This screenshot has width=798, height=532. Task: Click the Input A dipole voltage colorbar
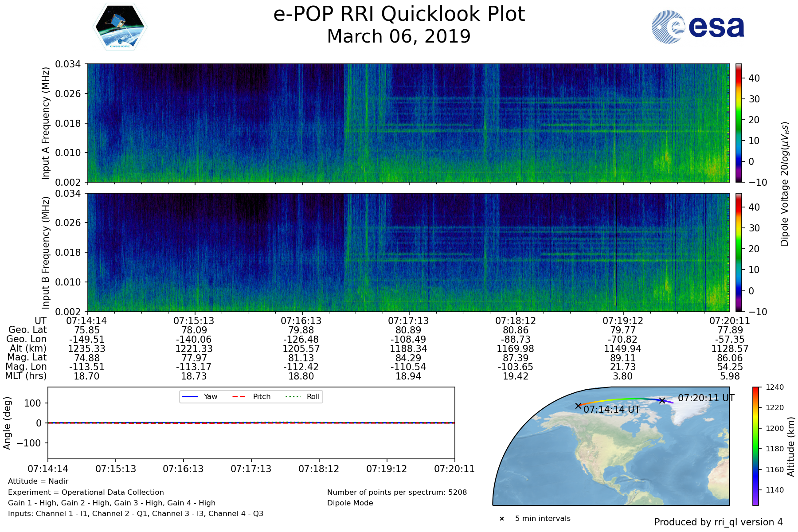click(739, 123)
